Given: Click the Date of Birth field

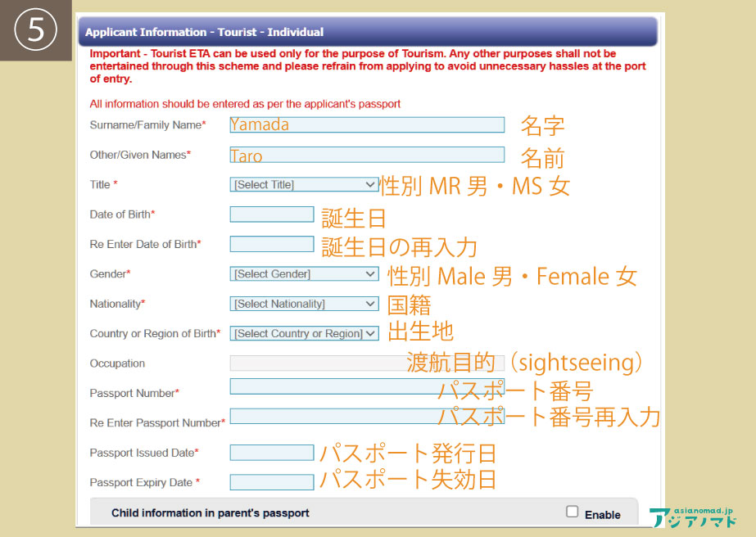Looking at the screenshot, I should coord(271,214).
